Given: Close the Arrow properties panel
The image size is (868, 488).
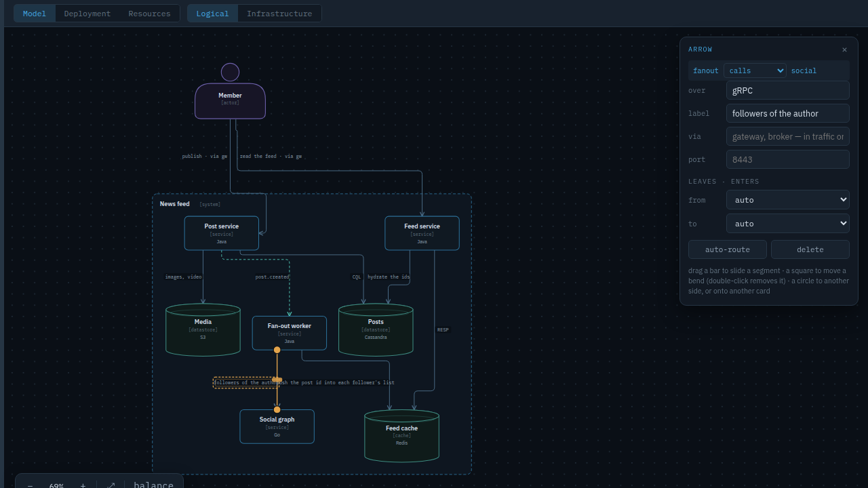Looking at the screenshot, I should (x=844, y=49).
